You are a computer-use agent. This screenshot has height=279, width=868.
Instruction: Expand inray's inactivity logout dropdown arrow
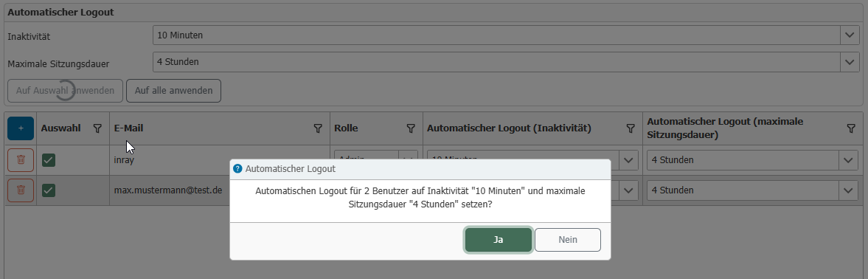pos(628,160)
